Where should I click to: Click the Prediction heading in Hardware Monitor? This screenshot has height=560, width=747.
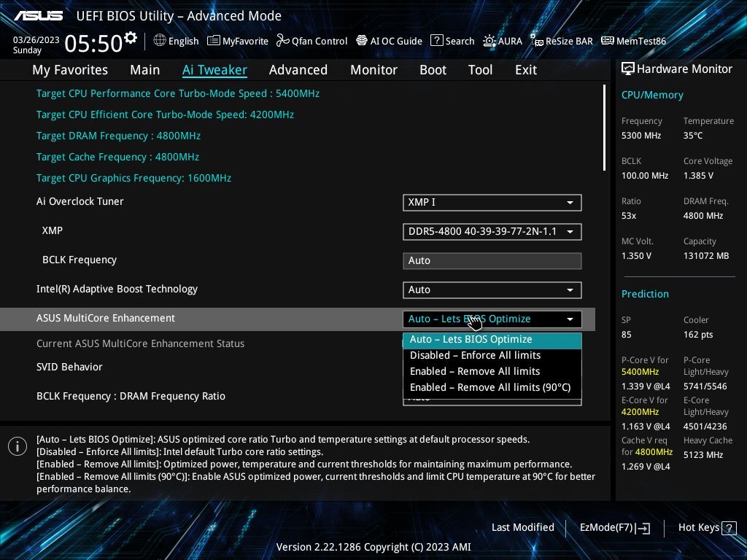645,295
